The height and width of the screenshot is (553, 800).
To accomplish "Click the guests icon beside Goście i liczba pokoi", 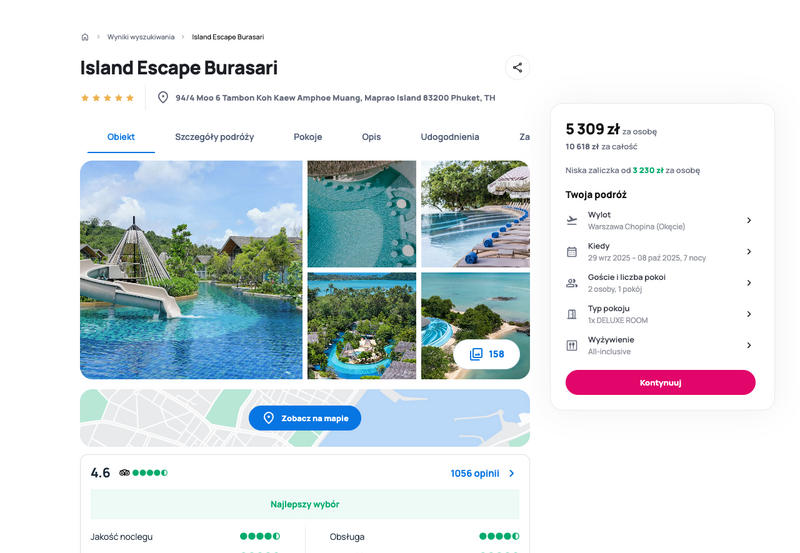I will coord(572,283).
